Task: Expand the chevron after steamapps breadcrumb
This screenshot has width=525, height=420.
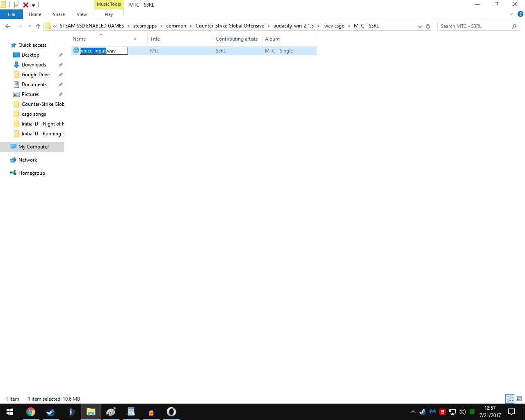Action: tap(162, 26)
